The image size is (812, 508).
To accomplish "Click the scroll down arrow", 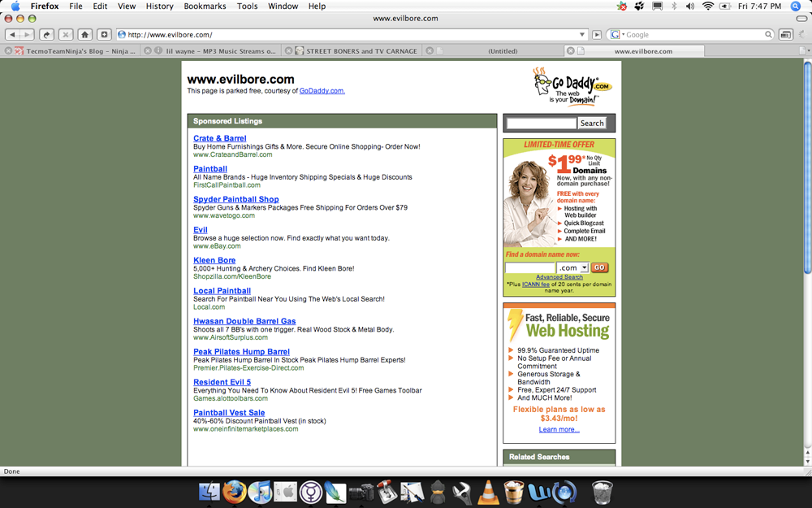I will pos(807,462).
